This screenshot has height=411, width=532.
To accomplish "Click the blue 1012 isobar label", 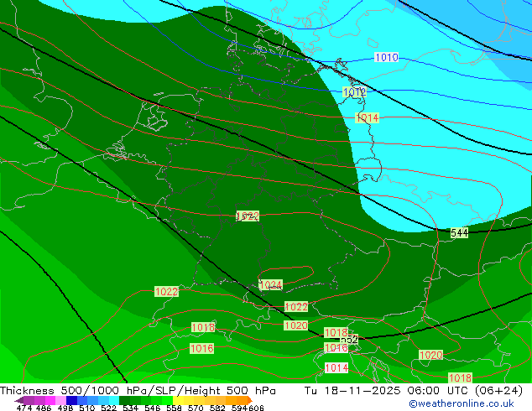I will (354, 92).
